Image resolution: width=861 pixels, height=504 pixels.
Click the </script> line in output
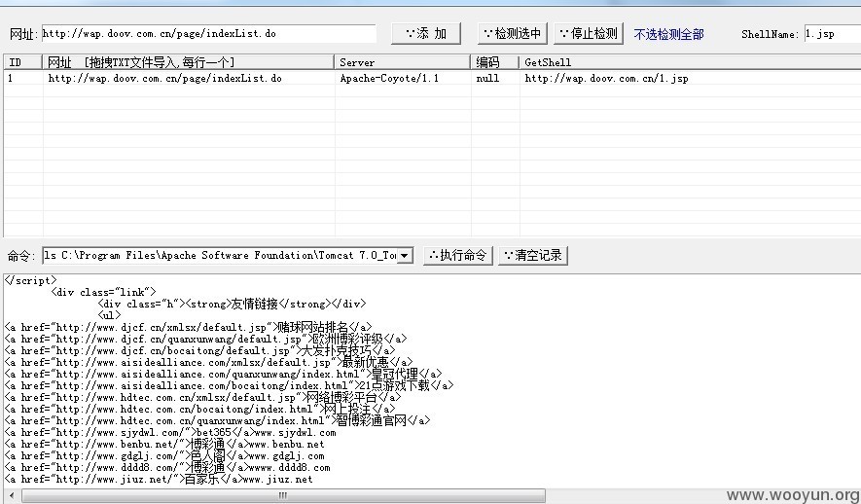[31, 280]
